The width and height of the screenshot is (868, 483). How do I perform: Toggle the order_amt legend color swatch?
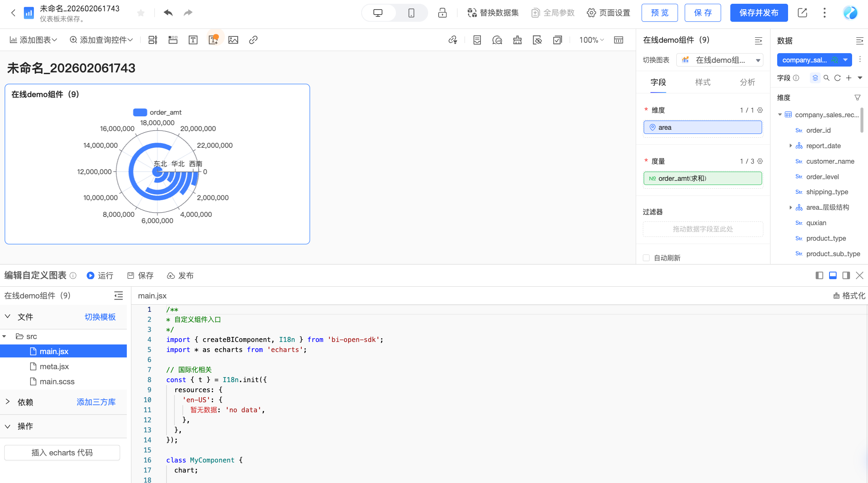(x=140, y=112)
